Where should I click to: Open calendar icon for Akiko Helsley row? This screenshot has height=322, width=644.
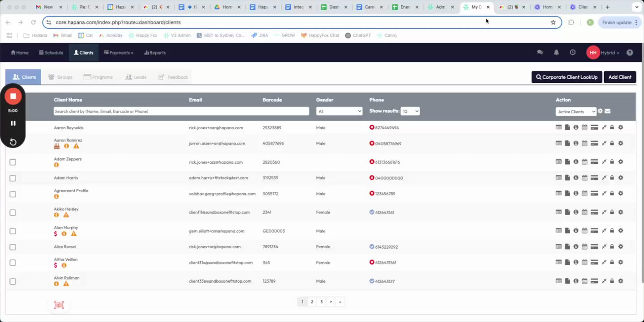[584, 212]
